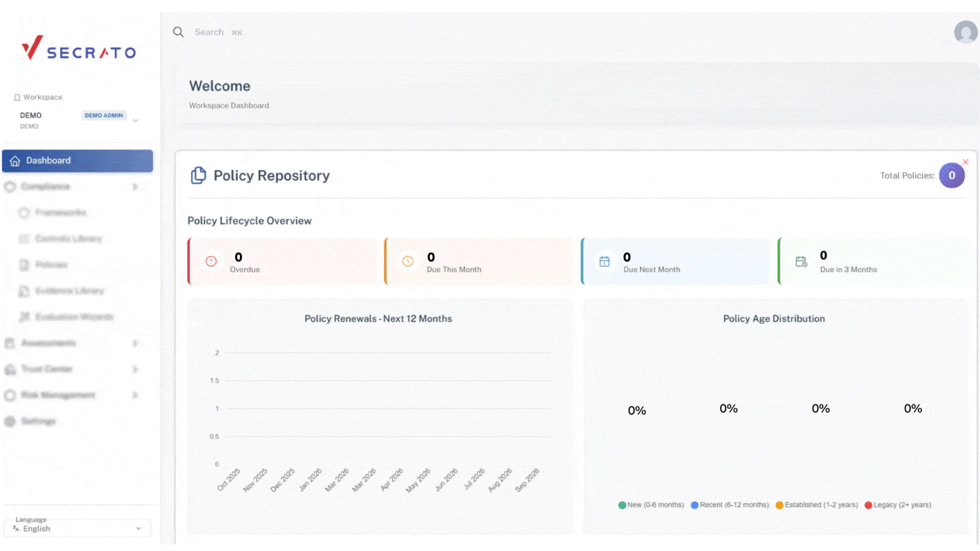Click the Dashboard home icon
This screenshot has width=980, height=551.
coord(15,161)
